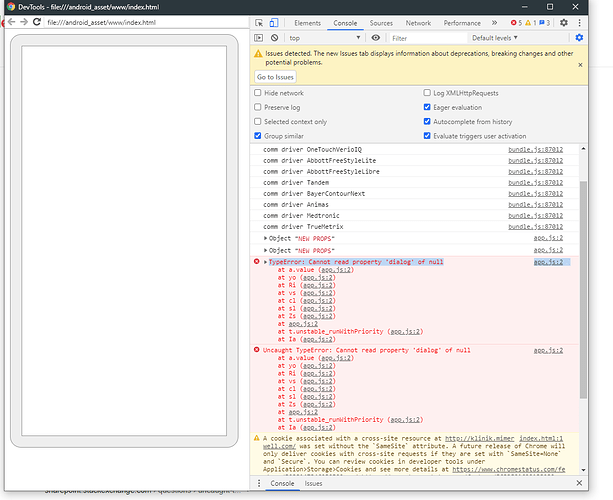Click the first TypeError red error icon
Image resolution: width=613 pixels, height=500 pixels.
coord(256,261)
